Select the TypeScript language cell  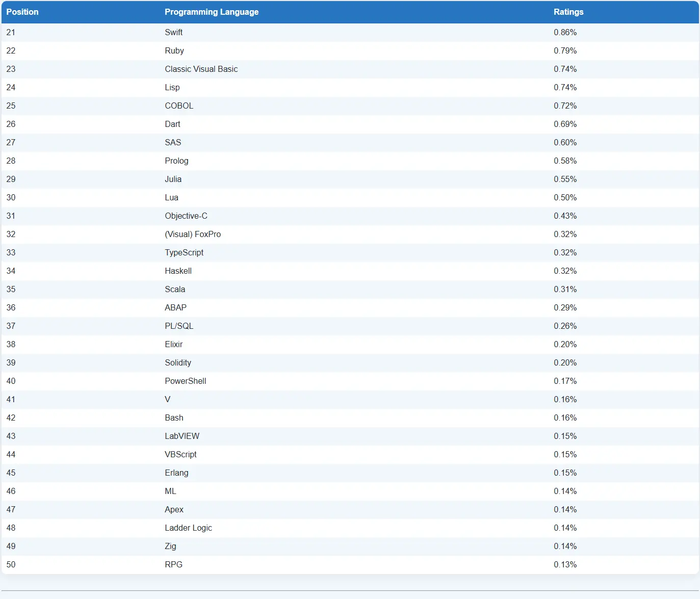[184, 252]
